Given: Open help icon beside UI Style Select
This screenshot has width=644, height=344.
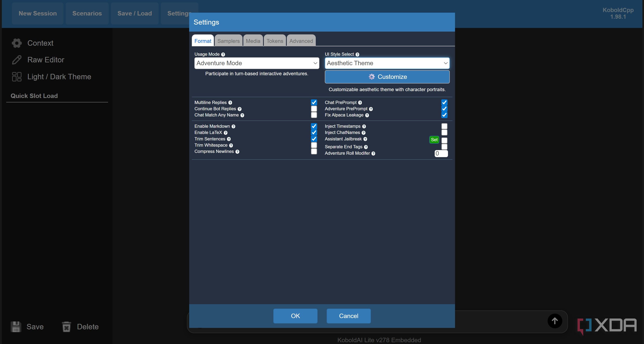Looking at the screenshot, I should (357, 55).
